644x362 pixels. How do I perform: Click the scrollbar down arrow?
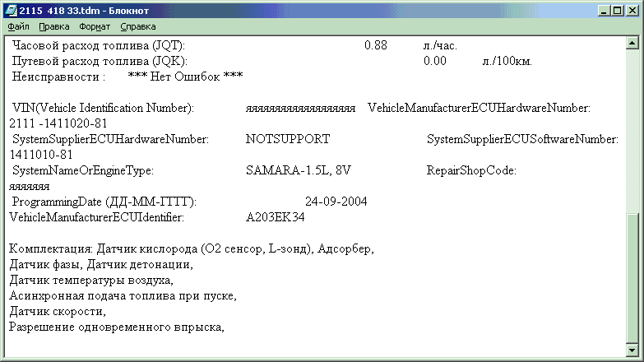tap(632, 350)
